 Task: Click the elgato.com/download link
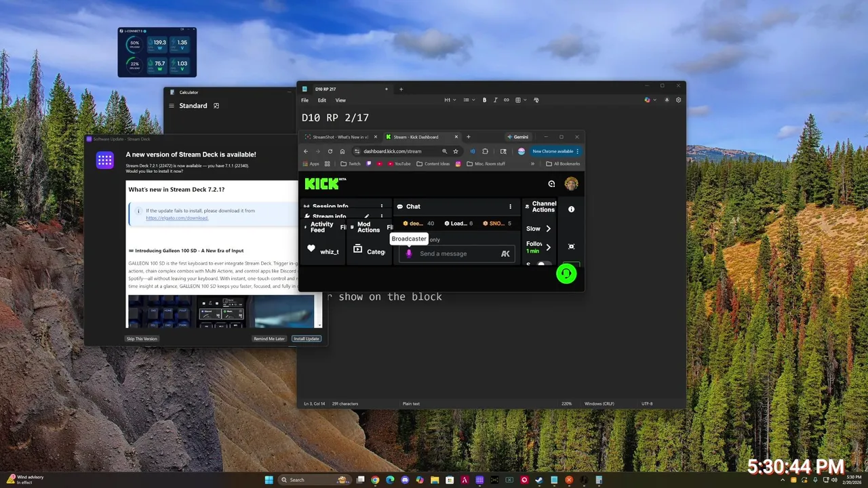coord(177,218)
